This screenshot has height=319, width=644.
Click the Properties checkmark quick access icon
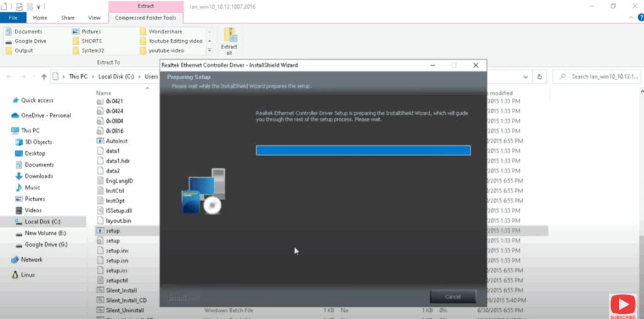[19, 6]
